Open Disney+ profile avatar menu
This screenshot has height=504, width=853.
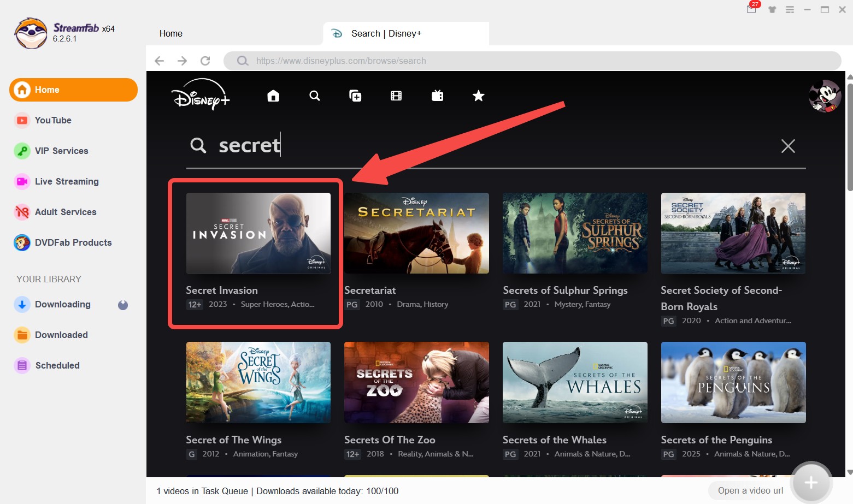(824, 96)
